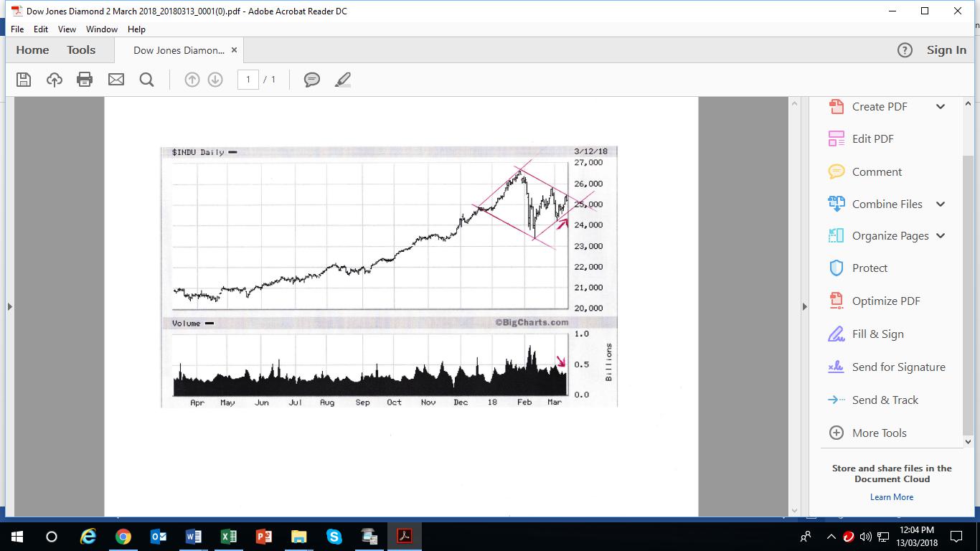Click the Send & Track label

coord(885,400)
